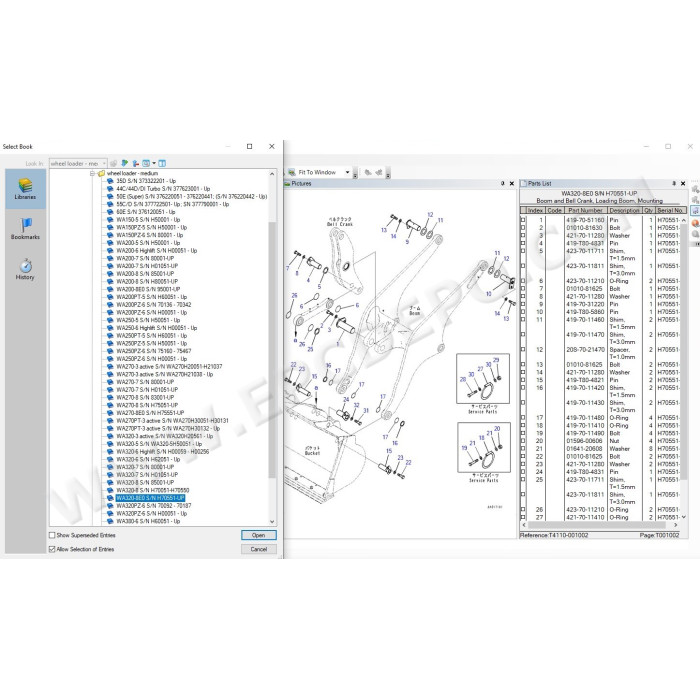Screen dimensions: 700x700
Task: Click parts list horizontal scroll right arrow
Action: [676, 525]
